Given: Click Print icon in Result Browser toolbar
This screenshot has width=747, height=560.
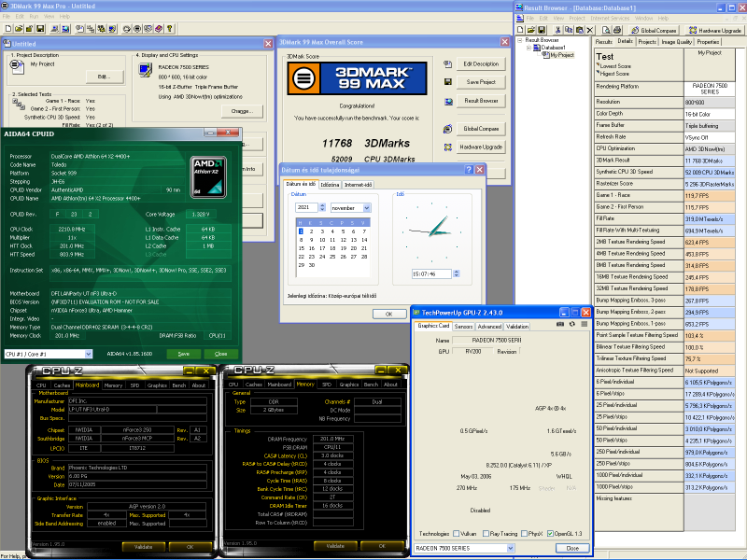Looking at the screenshot, I should (617, 30).
